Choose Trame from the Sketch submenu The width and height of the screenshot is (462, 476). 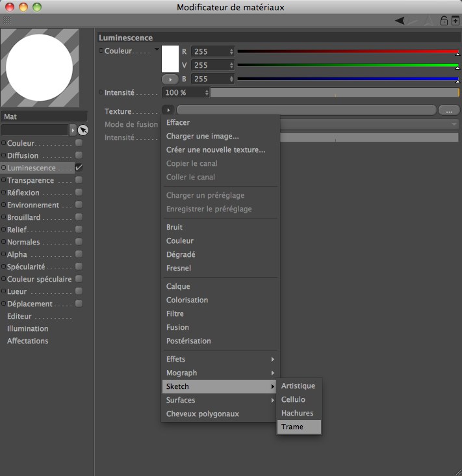298,427
